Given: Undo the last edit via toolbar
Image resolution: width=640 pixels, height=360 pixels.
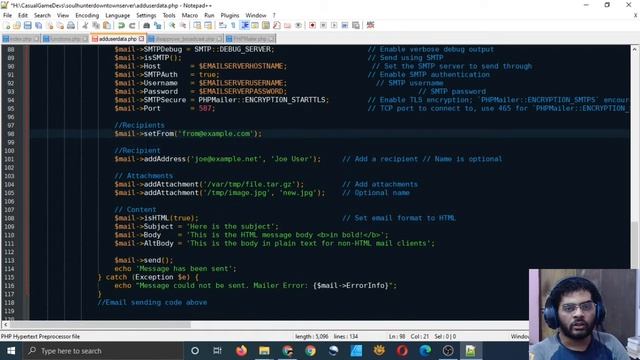Looking at the screenshot, I should [121, 25].
